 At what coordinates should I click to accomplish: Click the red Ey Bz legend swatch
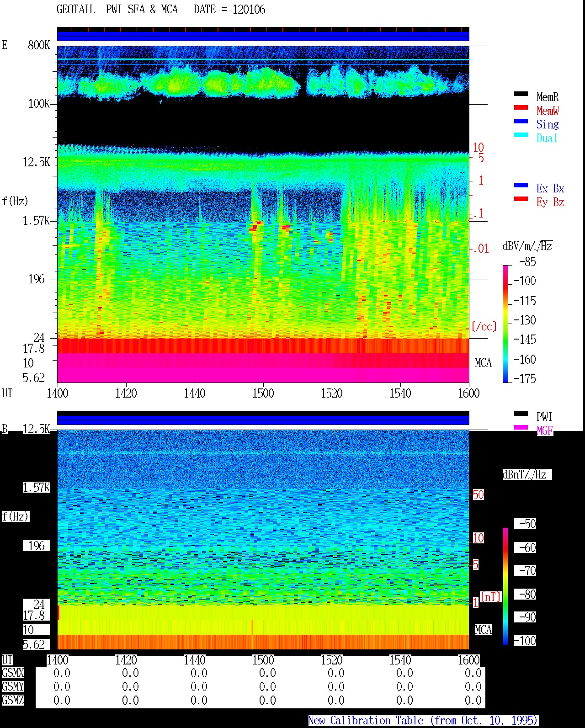tap(521, 199)
